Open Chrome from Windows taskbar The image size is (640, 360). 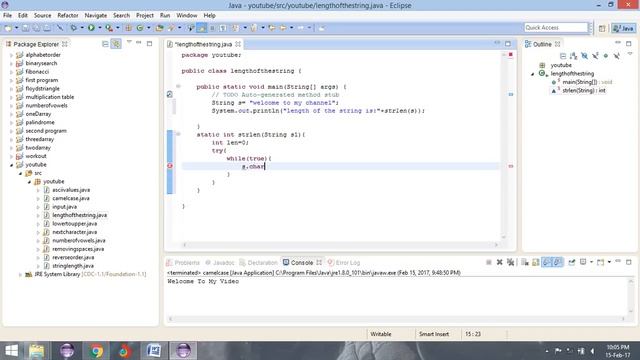[96, 351]
